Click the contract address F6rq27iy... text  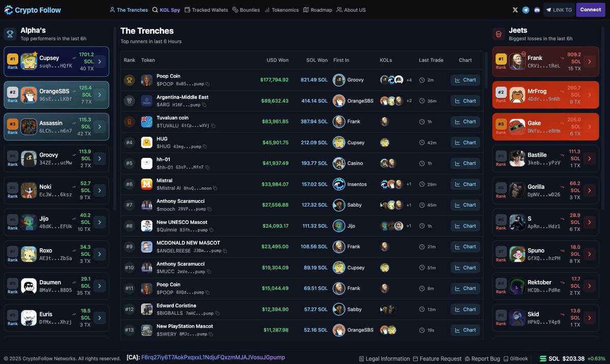point(213,357)
